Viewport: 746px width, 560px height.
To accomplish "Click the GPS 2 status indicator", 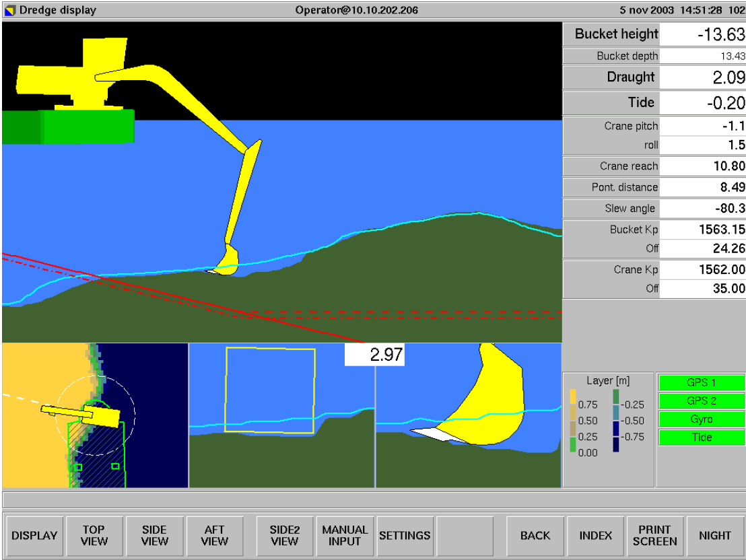I will click(x=702, y=400).
